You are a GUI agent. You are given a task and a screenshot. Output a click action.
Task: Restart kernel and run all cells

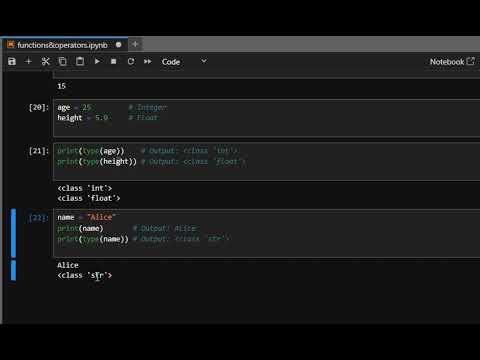(x=147, y=62)
